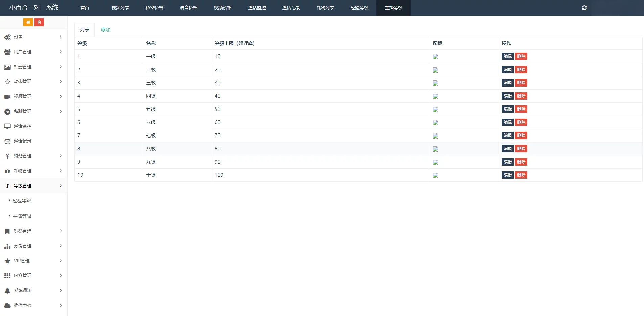644x316 pixels.
Task: Expand the 私聊管理 chevron
Action: pyautogui.click(x=61, y=111)
